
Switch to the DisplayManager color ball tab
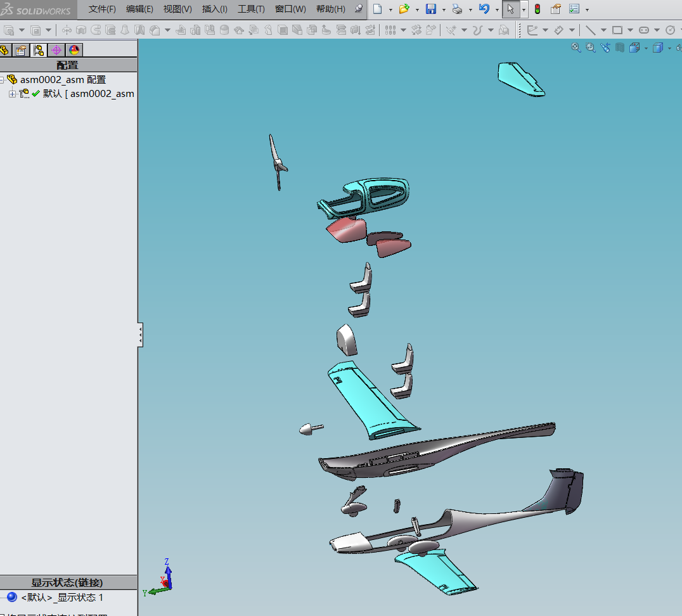click(x=74, y=51)
